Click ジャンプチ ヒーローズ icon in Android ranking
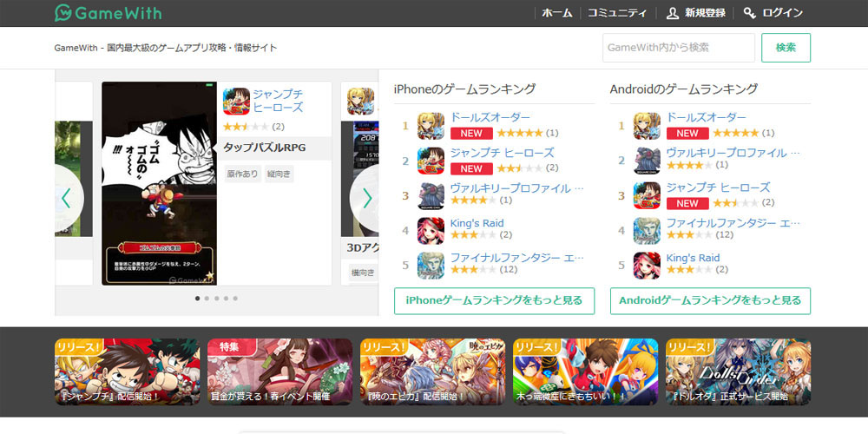 click(647, 196)
